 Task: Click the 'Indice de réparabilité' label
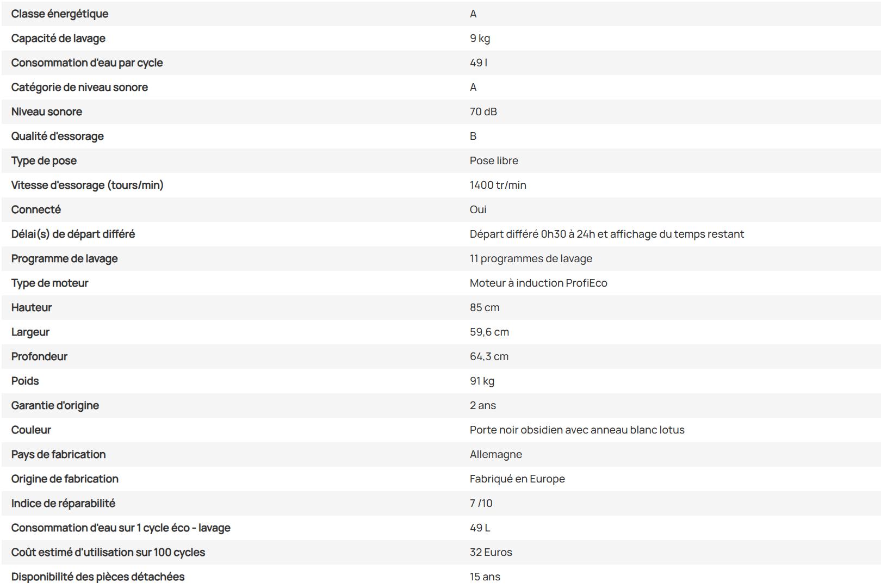click(63, 504)
